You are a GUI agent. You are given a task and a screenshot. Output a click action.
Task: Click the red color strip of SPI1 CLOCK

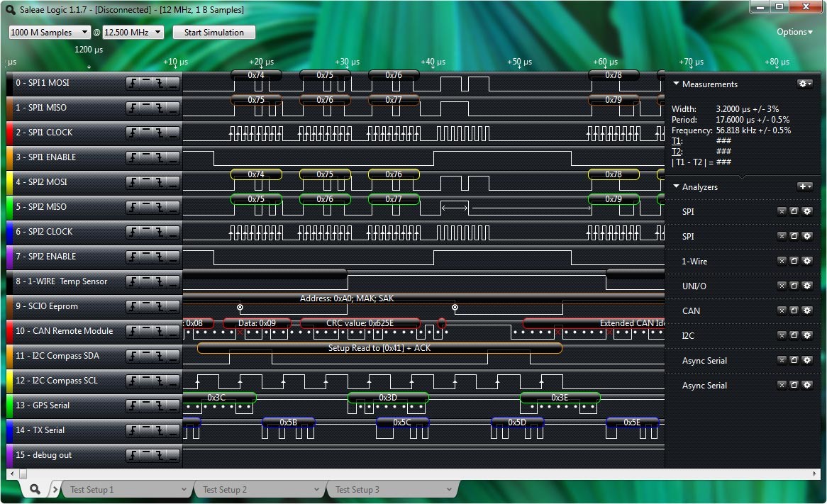9,133
